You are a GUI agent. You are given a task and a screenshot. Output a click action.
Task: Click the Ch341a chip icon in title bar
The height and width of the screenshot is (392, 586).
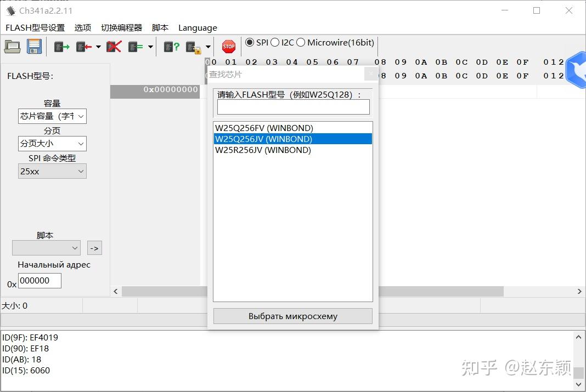tap(11, 11)
